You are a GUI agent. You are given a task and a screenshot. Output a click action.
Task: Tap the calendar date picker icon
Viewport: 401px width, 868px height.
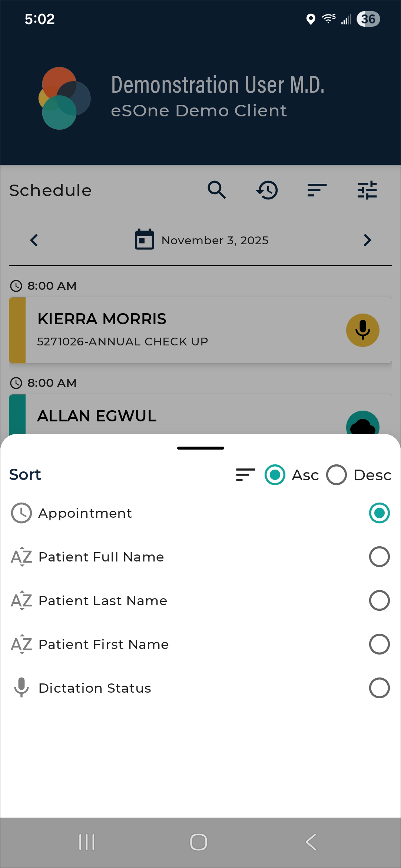pos(145,240)
